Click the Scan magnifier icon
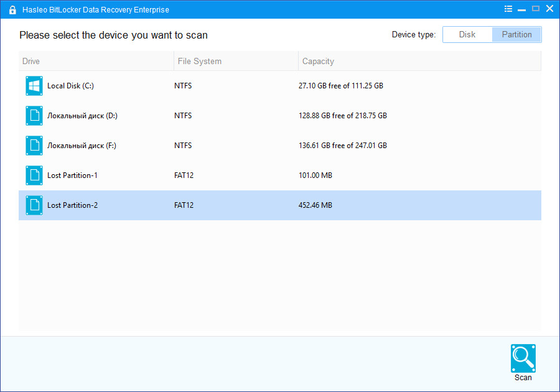 click(x=523, y=358)
